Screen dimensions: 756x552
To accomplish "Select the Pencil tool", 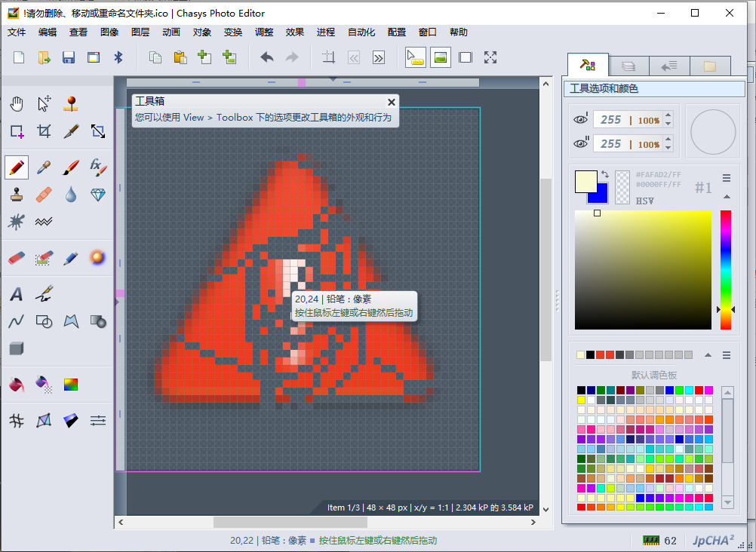I will [17, 167].
